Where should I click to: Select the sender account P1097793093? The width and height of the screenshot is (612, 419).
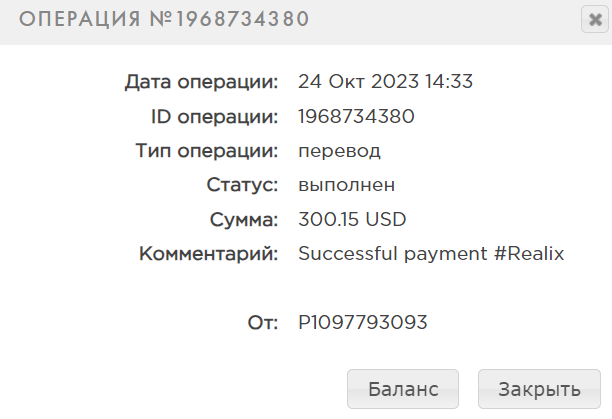coord(363,323)
